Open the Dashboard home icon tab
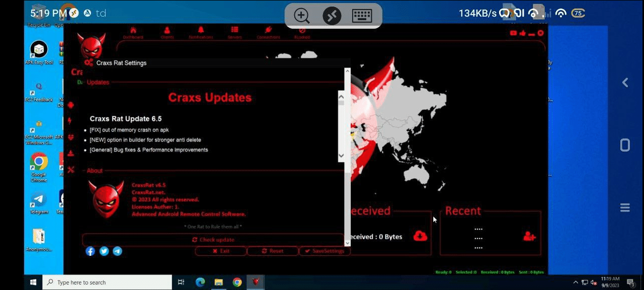 [x=133, y=32]
